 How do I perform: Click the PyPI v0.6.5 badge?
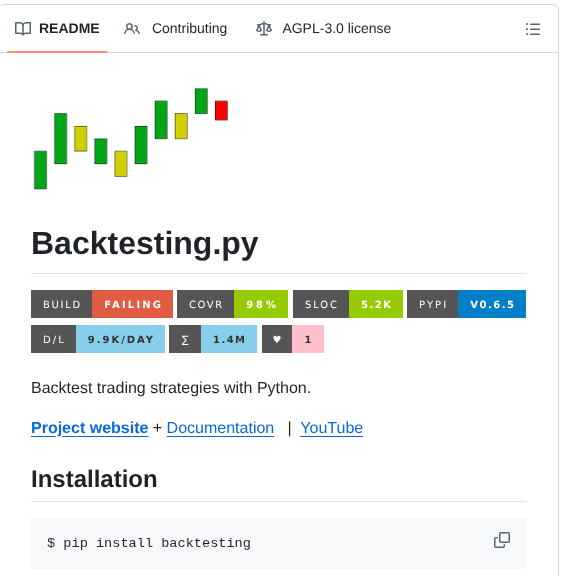pyautogui.click(x=467, y=304)
